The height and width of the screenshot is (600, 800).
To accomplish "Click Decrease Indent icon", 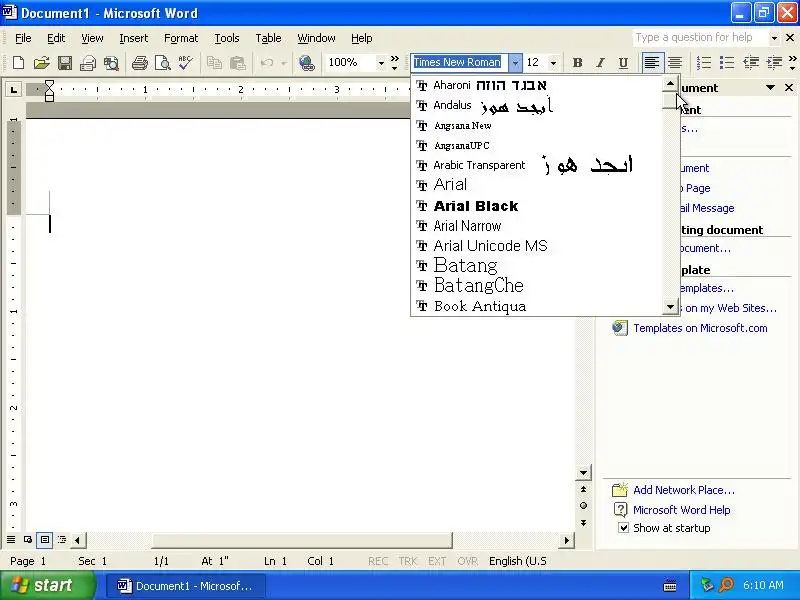I will click(x=751, y=63).
